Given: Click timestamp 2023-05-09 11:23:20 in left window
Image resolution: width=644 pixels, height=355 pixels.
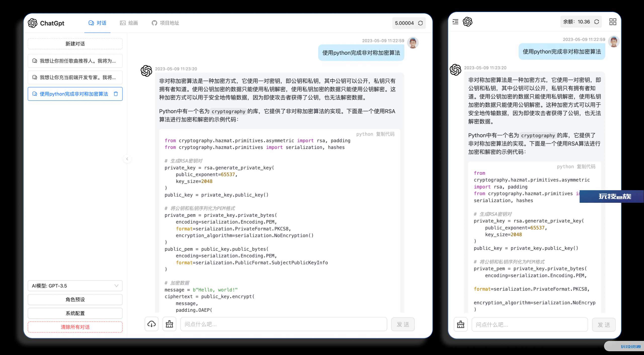Looking at the screenshot, I should click(176, 69).
